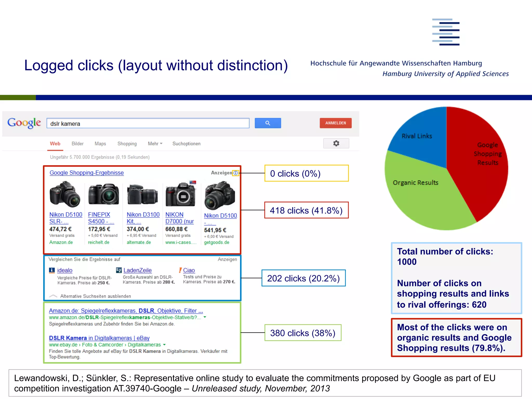Click the 474,72 € price
Screen dimensions: 532x399
(x=60, y=229)
